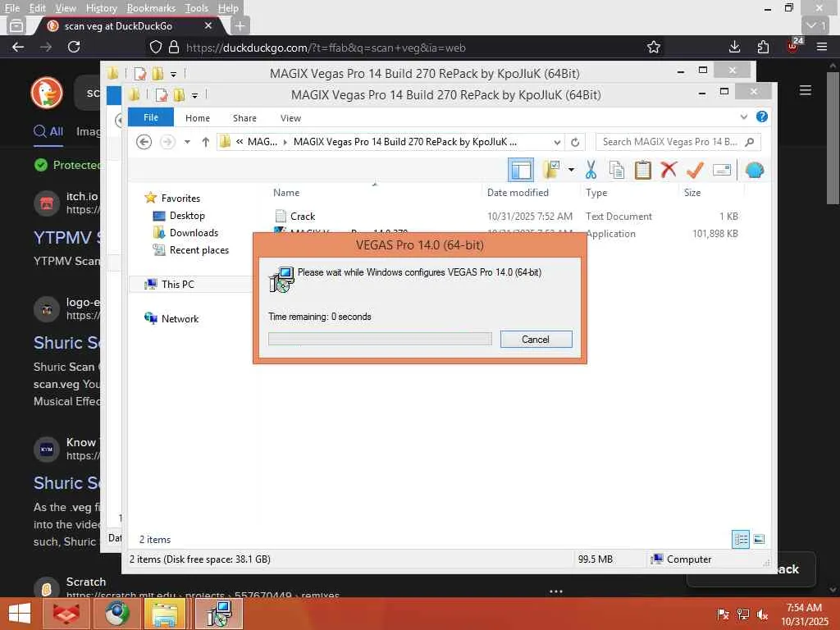Go back in Explorer window
The height and width of the screenshot is (630, 840).
(x=144, y=142)
